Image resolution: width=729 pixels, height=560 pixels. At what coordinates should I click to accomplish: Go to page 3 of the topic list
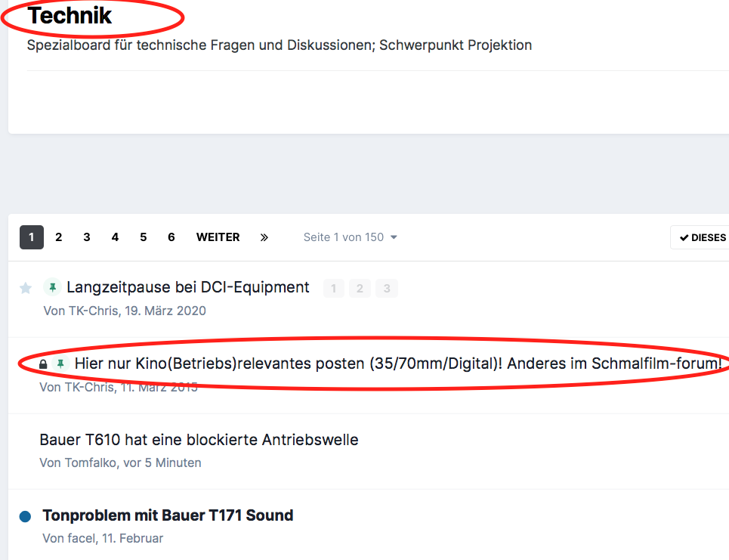click(86, 237)
